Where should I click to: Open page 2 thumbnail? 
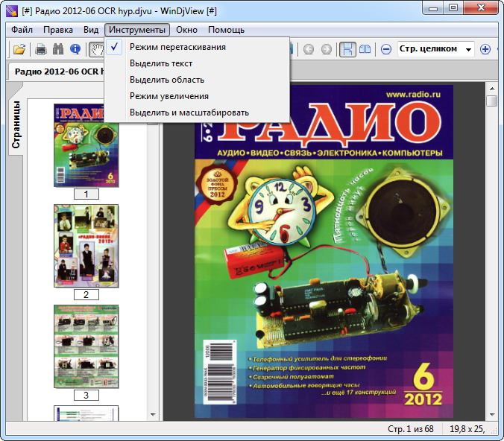point(86,246)
